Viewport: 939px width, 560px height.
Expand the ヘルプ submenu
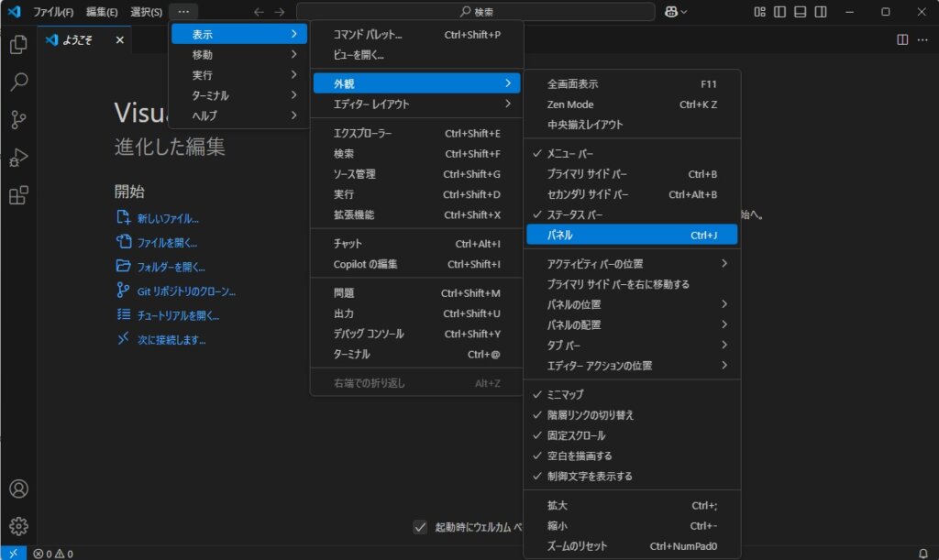point(239,115)
